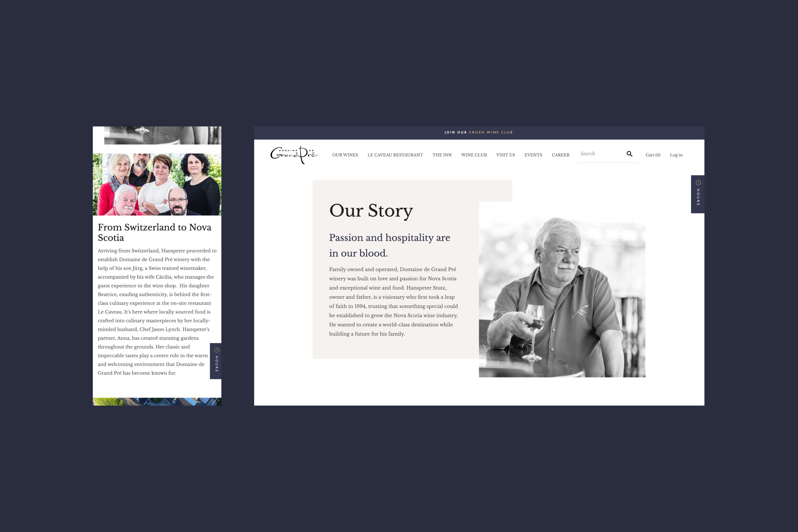Click 'Passion and hospitality are in our blood.'
This screenshot has width=798, height=532.
pyautogui.click(x=390, y=245)
